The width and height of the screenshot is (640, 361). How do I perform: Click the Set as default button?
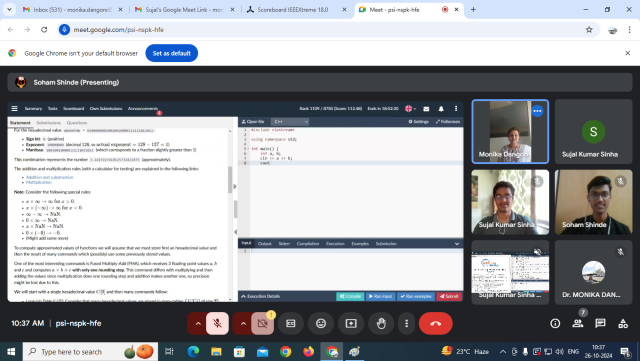click(171, 53)
